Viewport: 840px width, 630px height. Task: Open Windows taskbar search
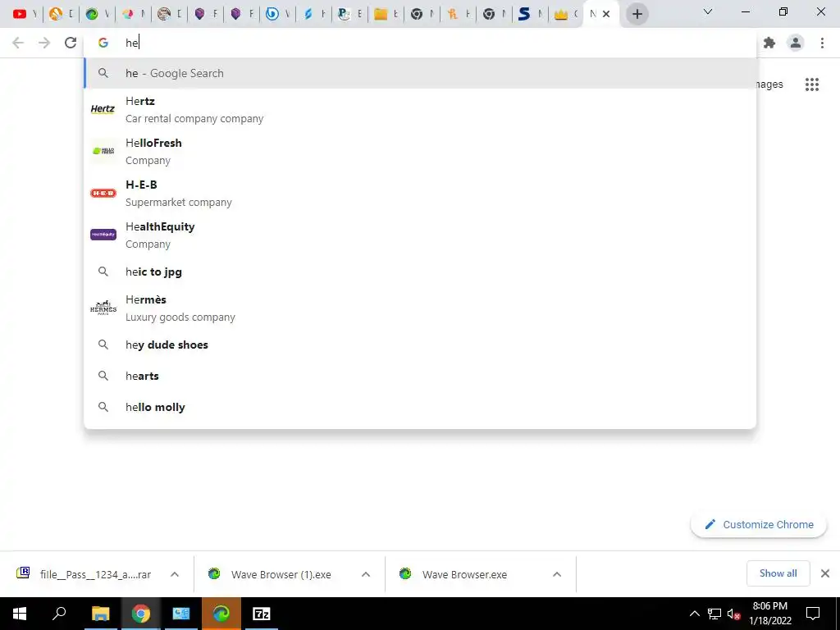59,614
